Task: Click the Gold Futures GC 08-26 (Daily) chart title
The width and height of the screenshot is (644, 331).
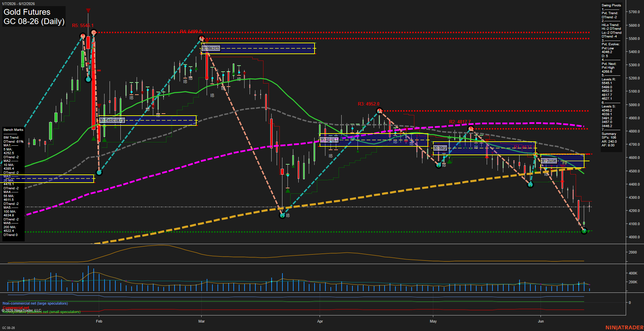Action: tap(34, 17)
